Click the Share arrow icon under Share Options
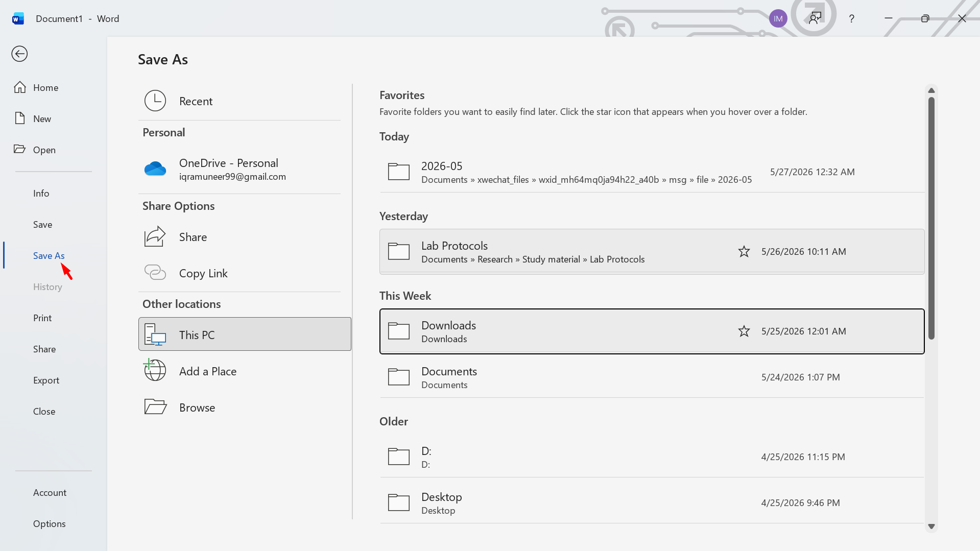The height and width of the screenshot is (551, 980). click(x=155, y=236)
